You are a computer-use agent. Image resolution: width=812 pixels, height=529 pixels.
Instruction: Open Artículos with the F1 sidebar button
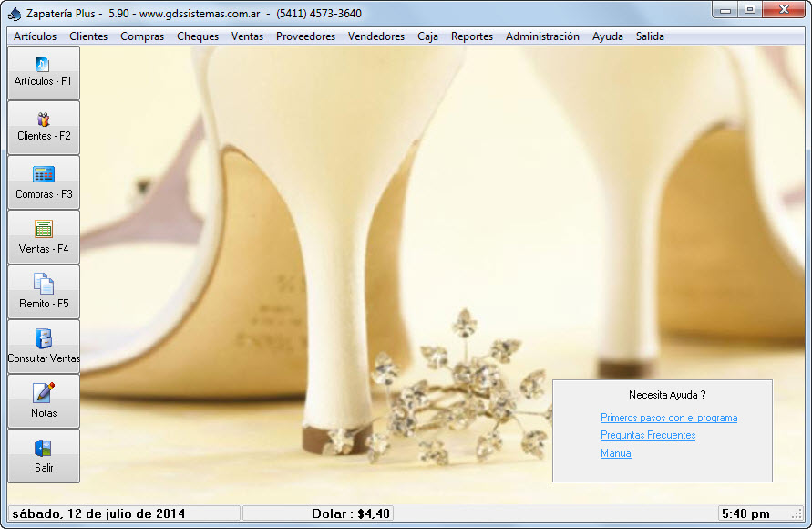point(44,73)
